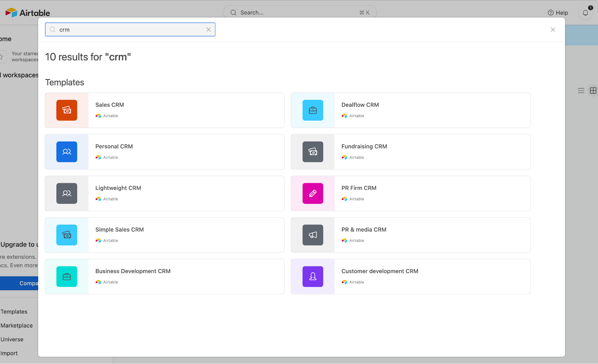Click the blue Compare button in sidebar
The image size is (598, 364).
tap(19, 283)
